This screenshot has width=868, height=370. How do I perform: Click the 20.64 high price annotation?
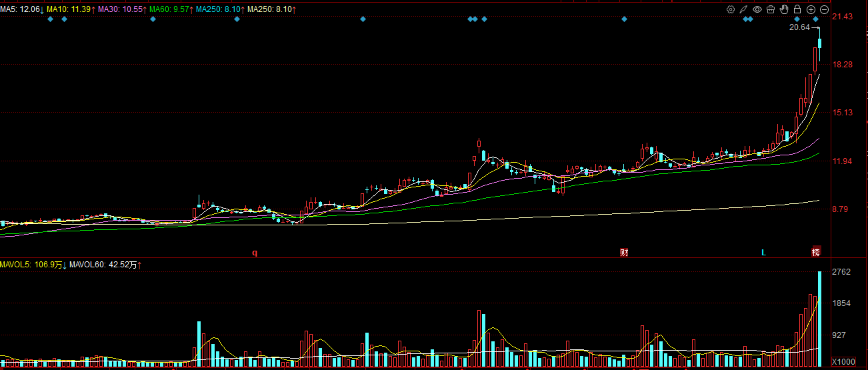[799, 27]
